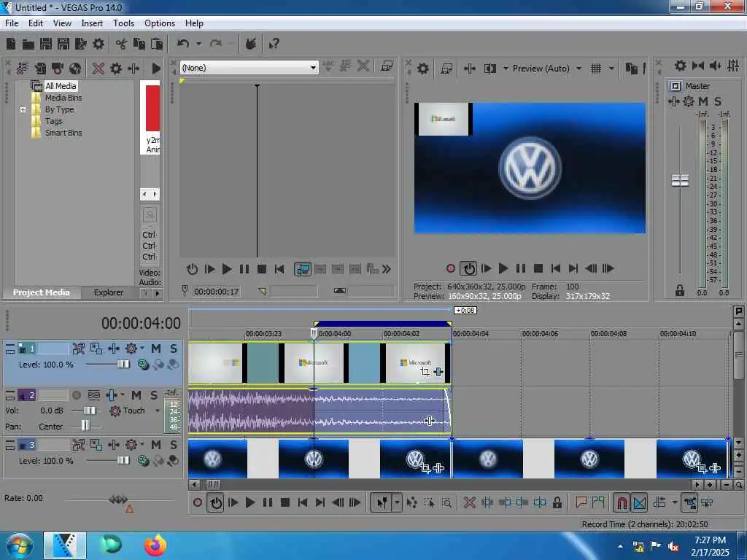The image size is (747, 560).
Task: Expand the By Type tree node
Action: pos(23,109)
